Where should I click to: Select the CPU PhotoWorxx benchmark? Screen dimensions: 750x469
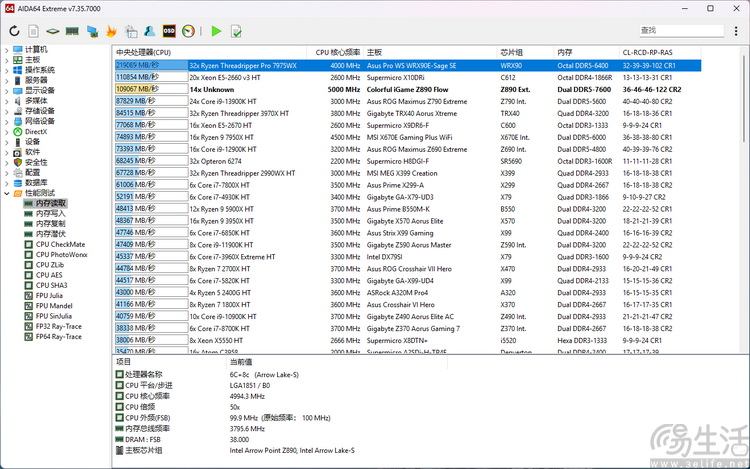pos(62,254)
